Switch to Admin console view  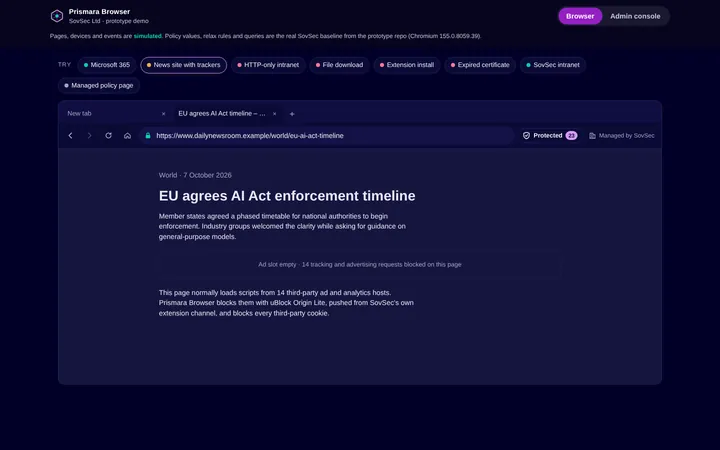(x=635, y=16)
